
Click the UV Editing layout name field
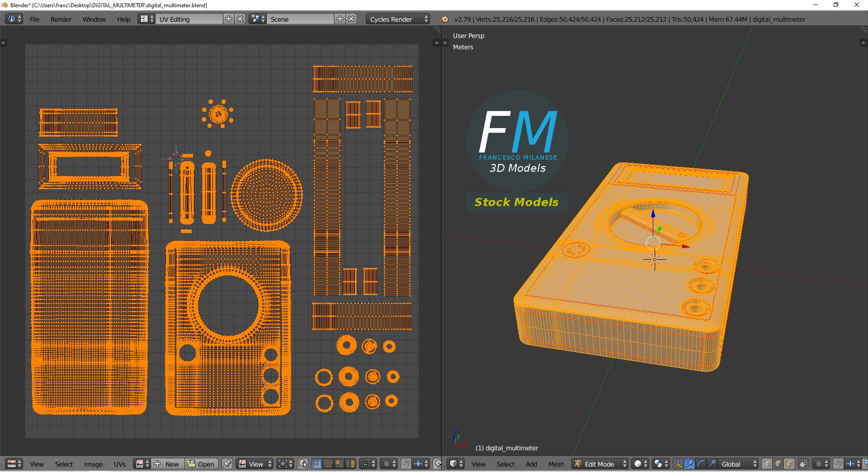coord(189,19)
